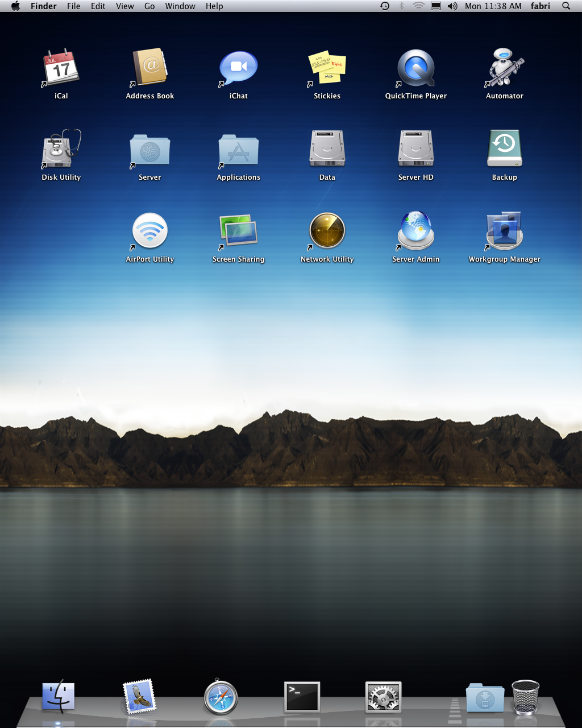Open the Window menu

click(x=180, y=6)
